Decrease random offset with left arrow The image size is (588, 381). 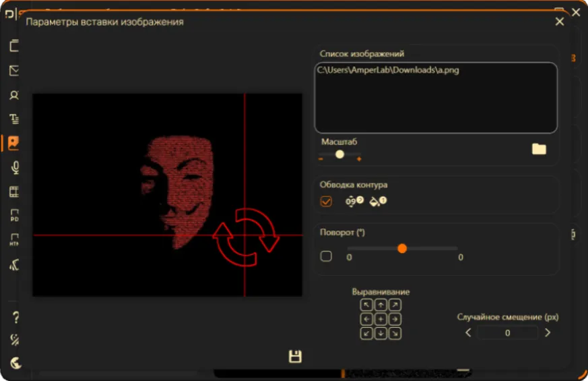[x=468, y=332]
